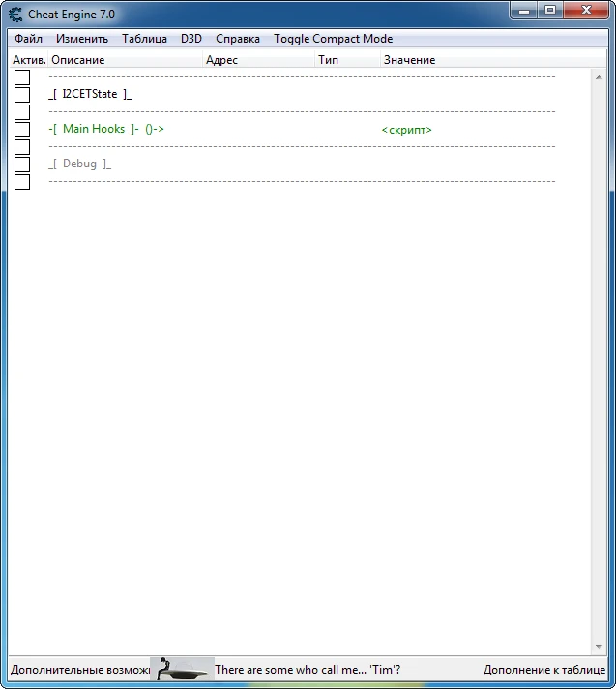The height and width of the screenshot is (689, 616).
Task: Select the I2CETState entry text
Action: [x=90, y=94]
